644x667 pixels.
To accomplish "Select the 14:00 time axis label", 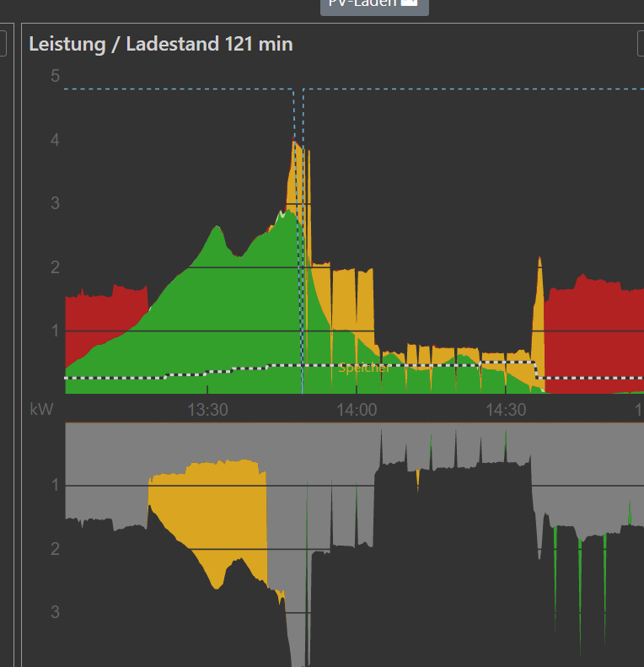I will coord(357,411).
